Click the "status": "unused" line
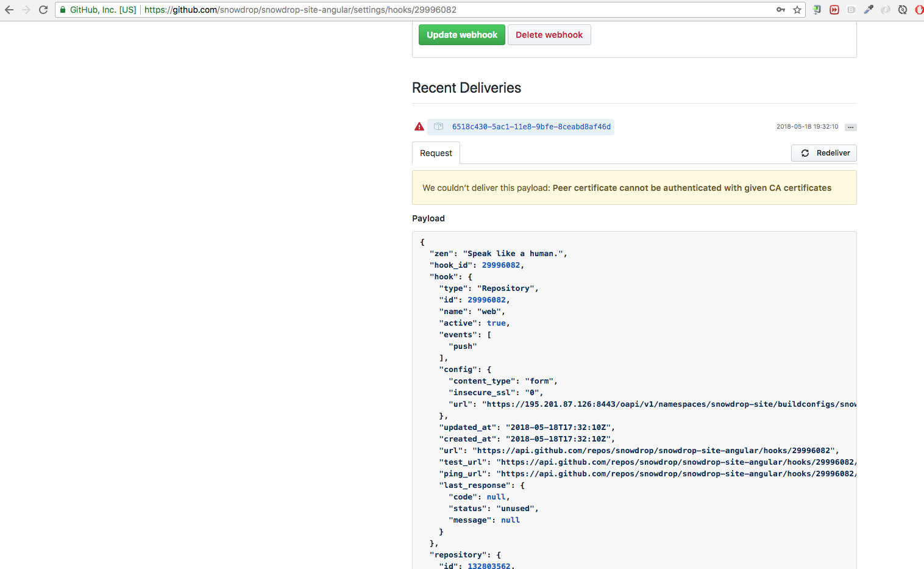924x569 pixels. [494, 509]
